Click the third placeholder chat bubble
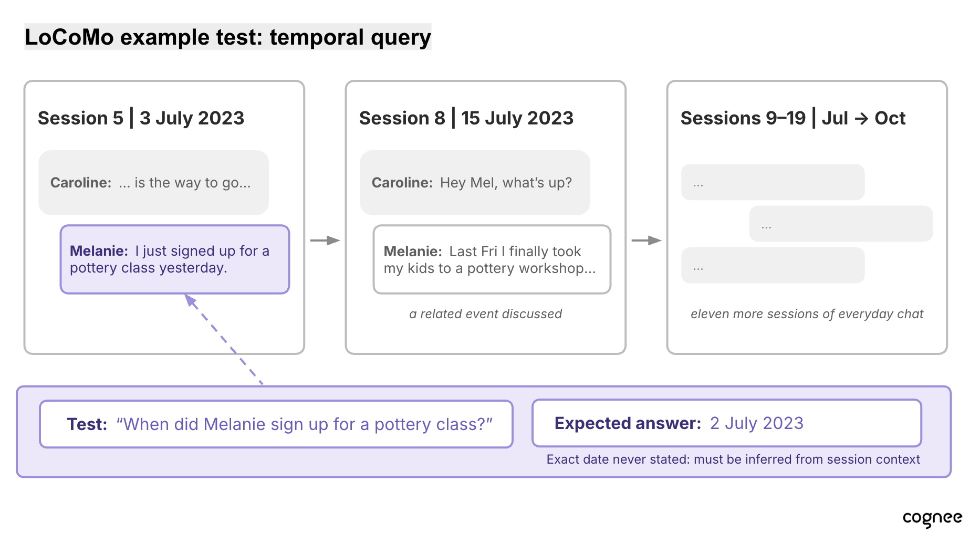The height and width of the screenshot is (544, 980). click(773, 265)
